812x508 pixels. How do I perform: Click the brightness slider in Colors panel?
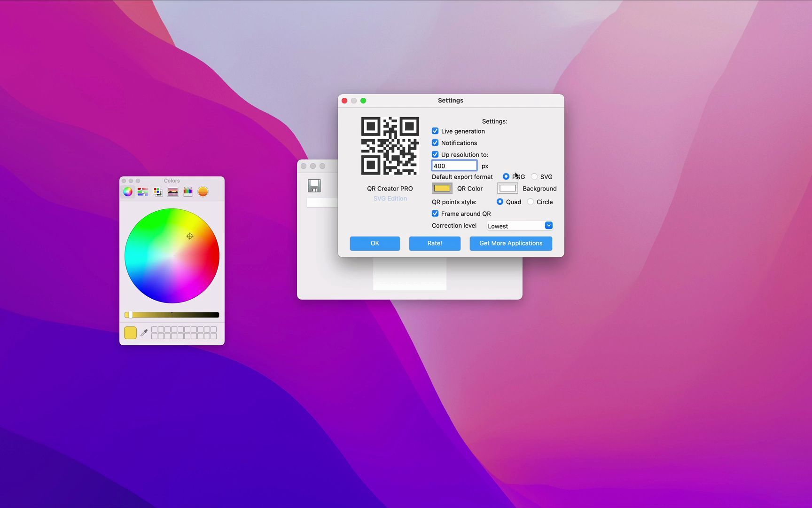[172, 315]
